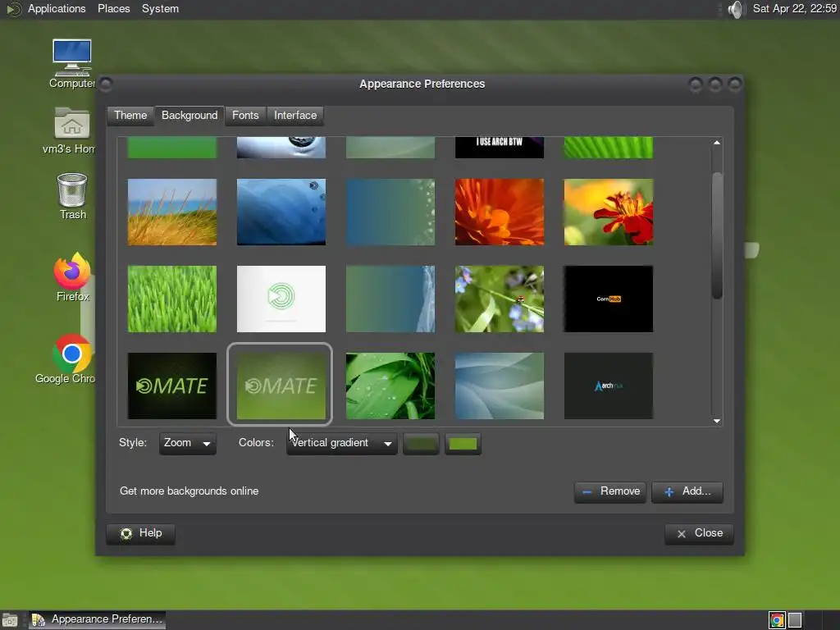Screen dimensions: 840x630
Task: Open the Trash desktop icon
Action: [72, 196]
